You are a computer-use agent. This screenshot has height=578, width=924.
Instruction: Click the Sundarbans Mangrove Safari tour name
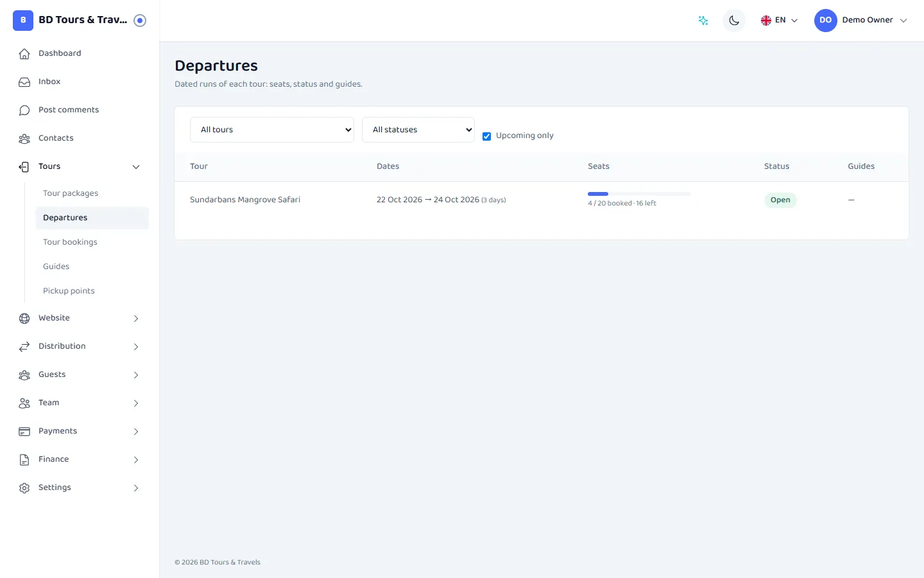245,200
